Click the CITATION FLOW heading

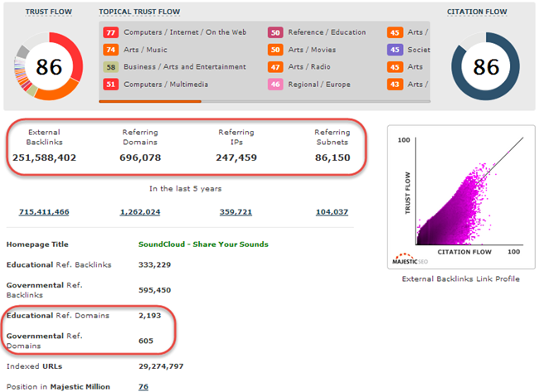pyautogui.click(x=477, y=12)
